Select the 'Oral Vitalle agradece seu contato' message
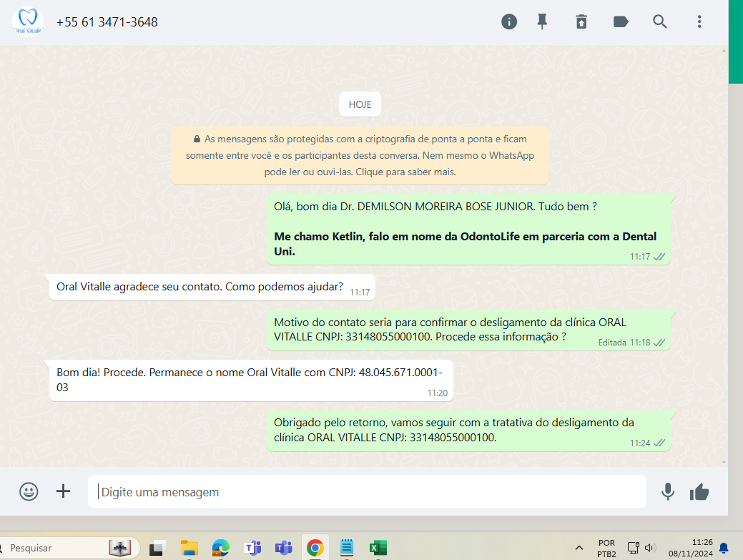The image size is (743, 560). coord(212,287)
